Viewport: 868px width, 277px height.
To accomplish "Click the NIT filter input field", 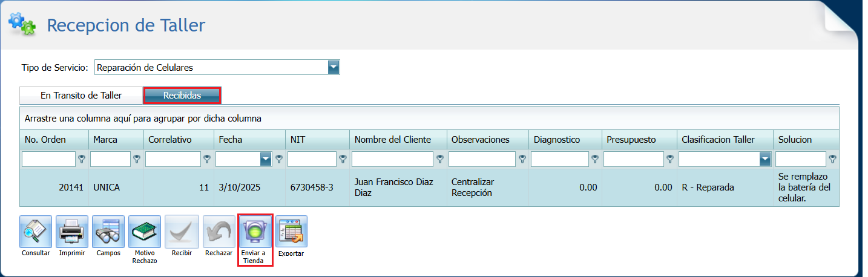I will (312, 159).
